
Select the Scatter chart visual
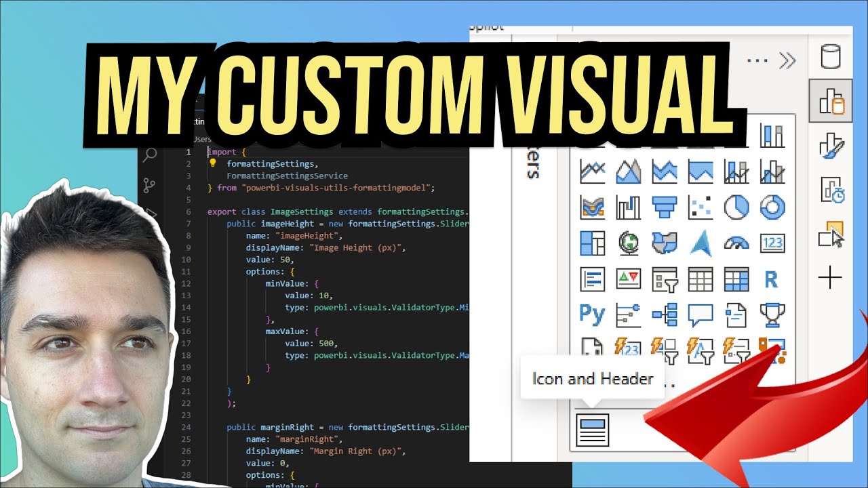click(701, 207)
